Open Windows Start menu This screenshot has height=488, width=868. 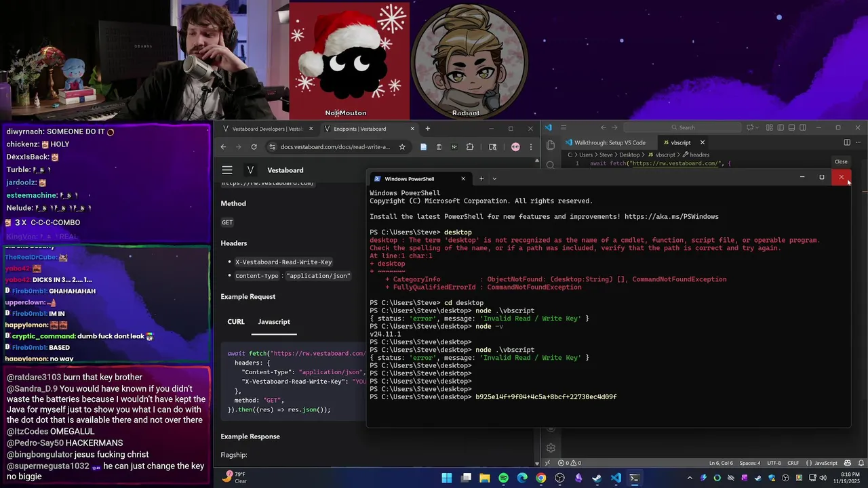pyautogui.click(x=447, y=478)
